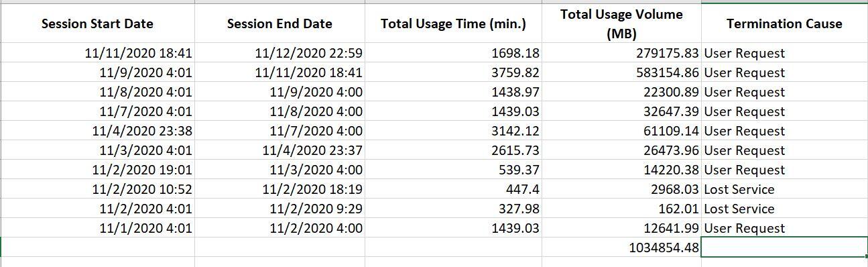The image size is (868, 267).
Task: Click usage volume value 162.01
Action: pos(621,209)
